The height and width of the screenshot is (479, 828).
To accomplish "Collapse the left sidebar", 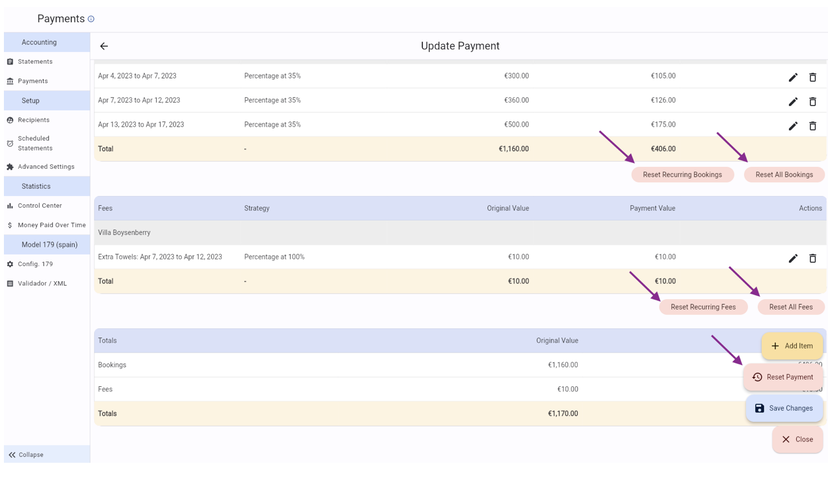I will [x=26, y=454].
